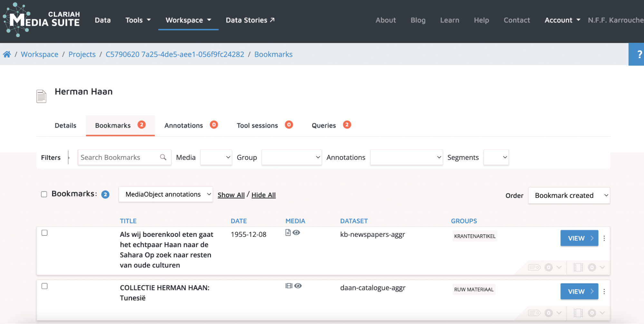
Task: Click the Show All link
Action: [231, 195]
